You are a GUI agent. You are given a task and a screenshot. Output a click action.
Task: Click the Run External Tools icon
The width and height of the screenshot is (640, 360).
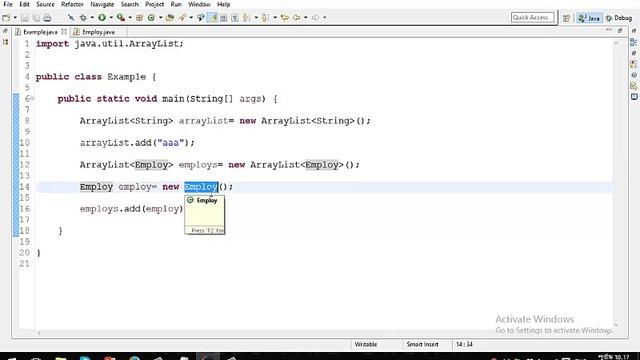[x=121, y=18]
